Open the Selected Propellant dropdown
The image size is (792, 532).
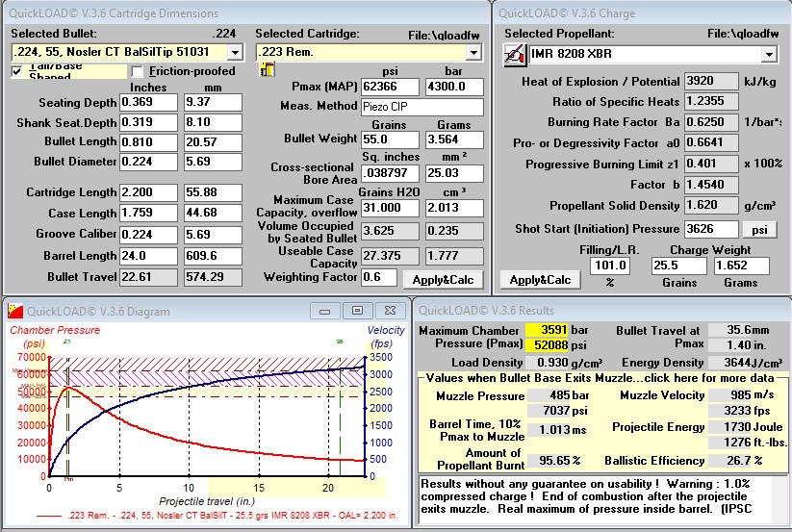[768, 54]
